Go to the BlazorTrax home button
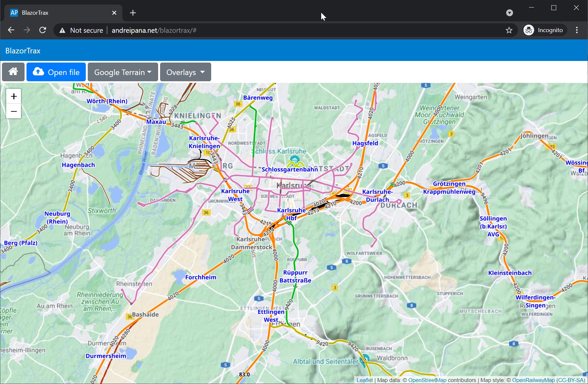The image size is (588, 384). point(13,72)
